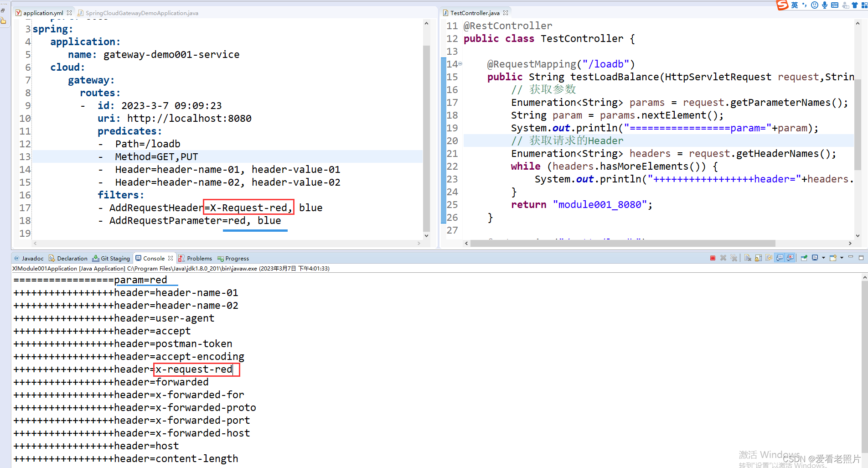Viewport: 868px width, 468px height.
Task: Click the 'uri: http://localhost:8080' line
Action: pyautogui.click(x=175, y=119)
